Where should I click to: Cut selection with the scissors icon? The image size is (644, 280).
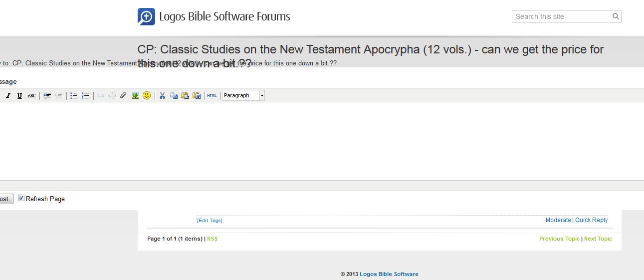(x=162, y=95)
